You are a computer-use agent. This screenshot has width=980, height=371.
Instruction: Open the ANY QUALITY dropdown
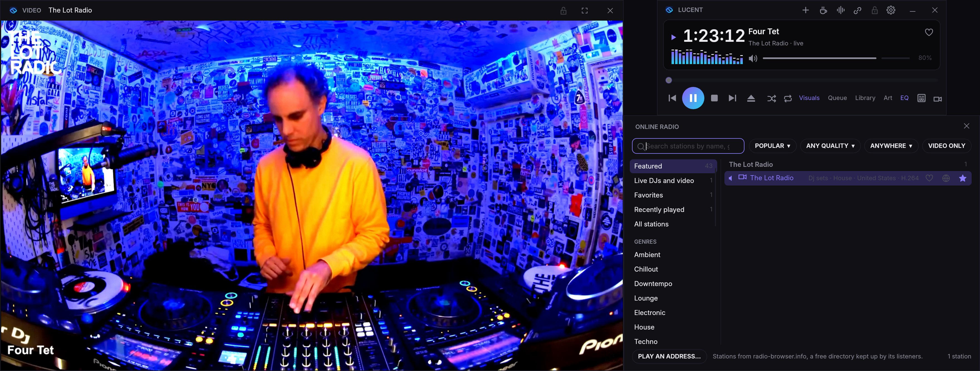830,146
